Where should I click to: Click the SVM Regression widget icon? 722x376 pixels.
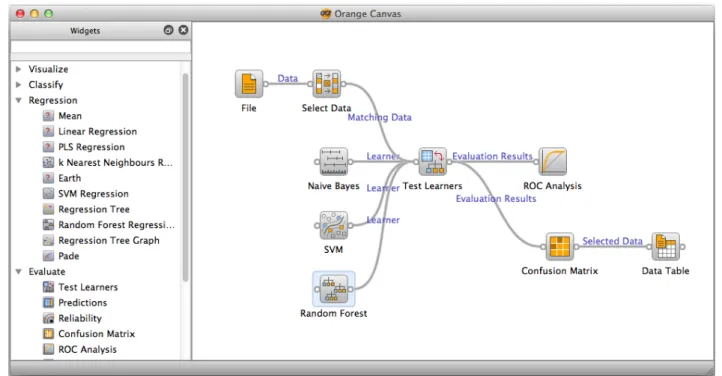48,193
